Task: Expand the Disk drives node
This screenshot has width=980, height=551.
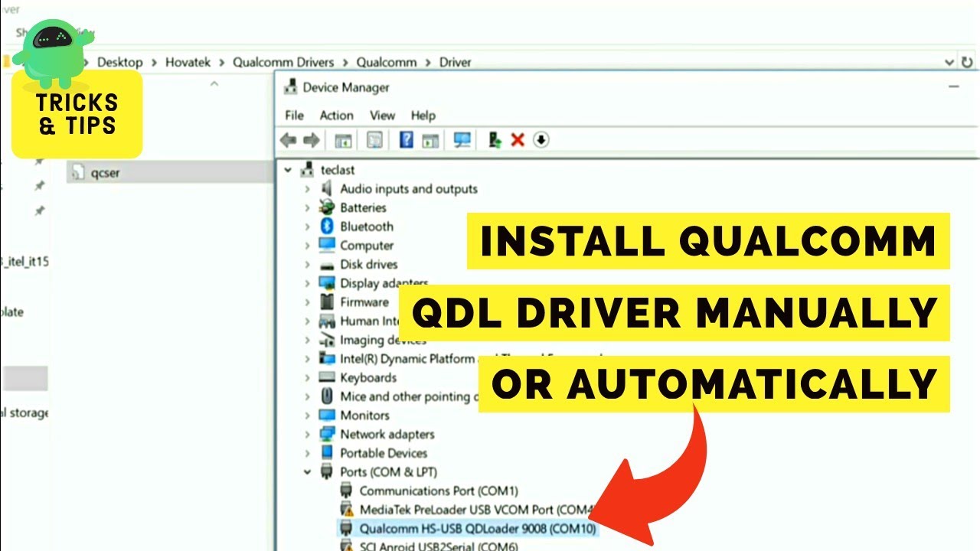Action: tap(307, 264)
